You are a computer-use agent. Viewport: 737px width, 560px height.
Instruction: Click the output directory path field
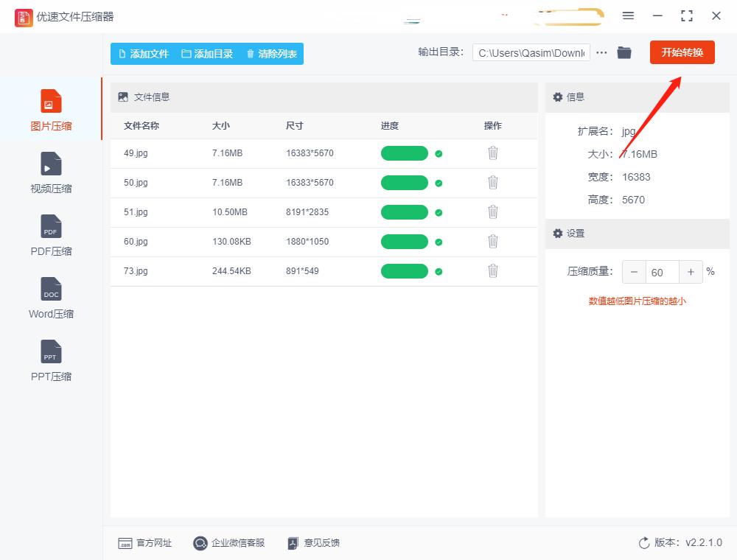click(531, 52)
